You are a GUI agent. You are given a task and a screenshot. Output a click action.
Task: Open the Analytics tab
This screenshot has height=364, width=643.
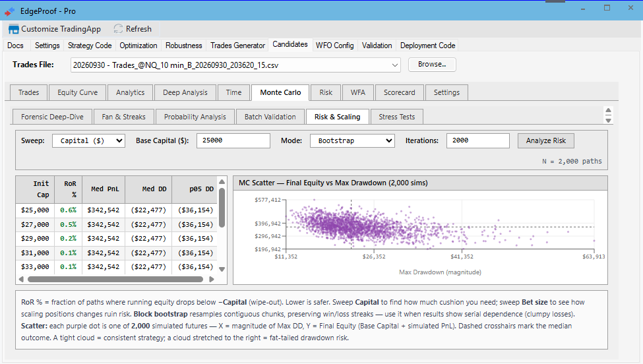click(x=131, y=92)
